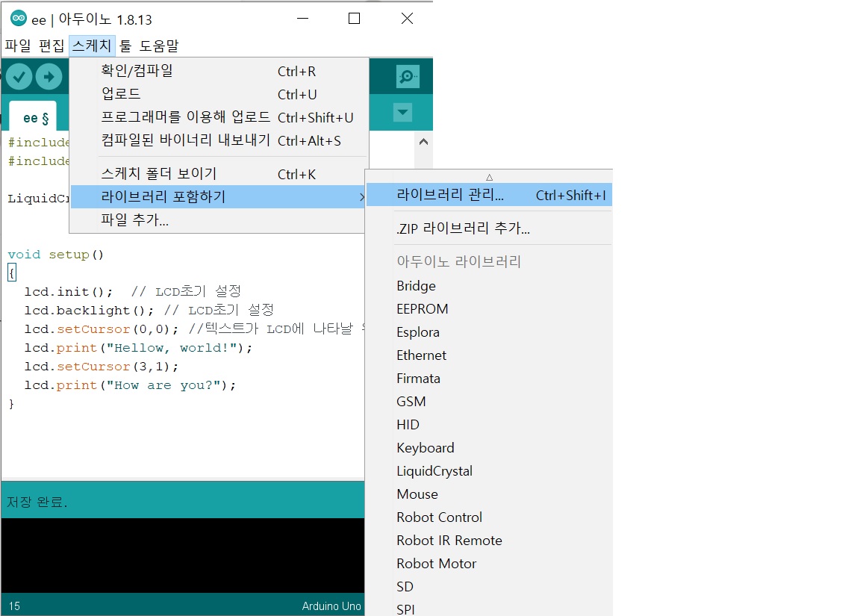
Task: Expand 라이브러리 포함하기 submenu
Action: coord(218,197)
